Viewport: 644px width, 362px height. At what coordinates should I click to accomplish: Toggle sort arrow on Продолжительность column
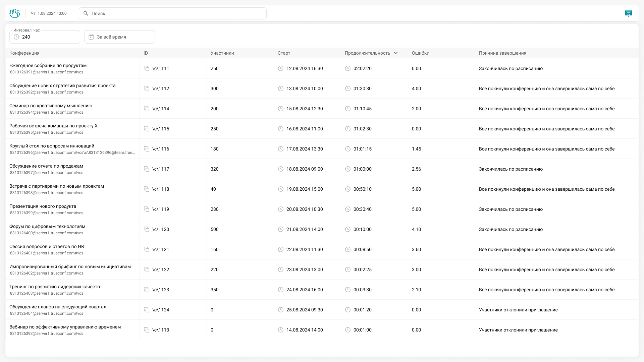pos(396,53)
